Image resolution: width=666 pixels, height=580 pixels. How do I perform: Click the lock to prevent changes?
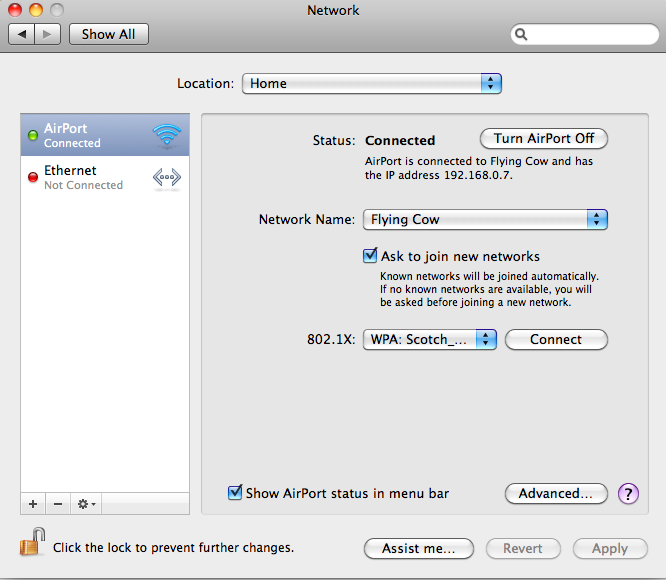pos(33,542)
